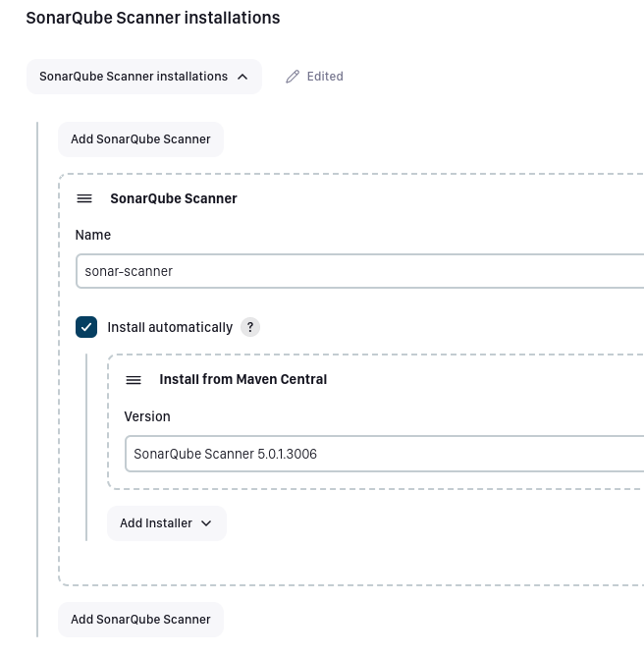Viewport: 644px width, 656px height.
Task: Click the drag handle for SonarQube Scanner
Action: 84,198
